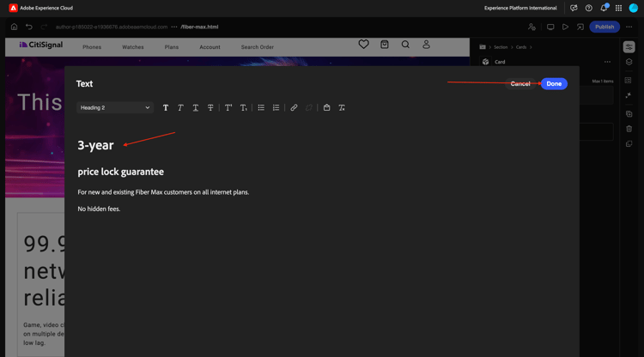Click the CitiSignal logo
This screenshot has height=357, width=644.
tap(40, 45)
